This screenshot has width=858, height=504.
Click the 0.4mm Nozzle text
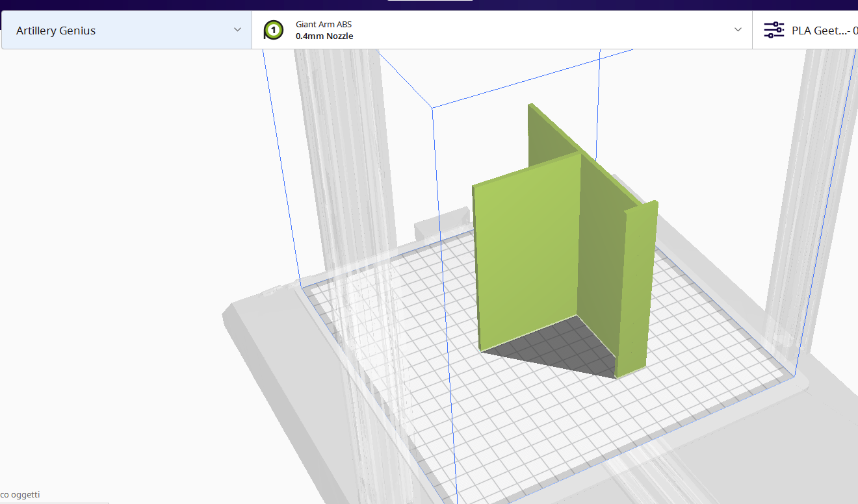click(x=324, y=36)
